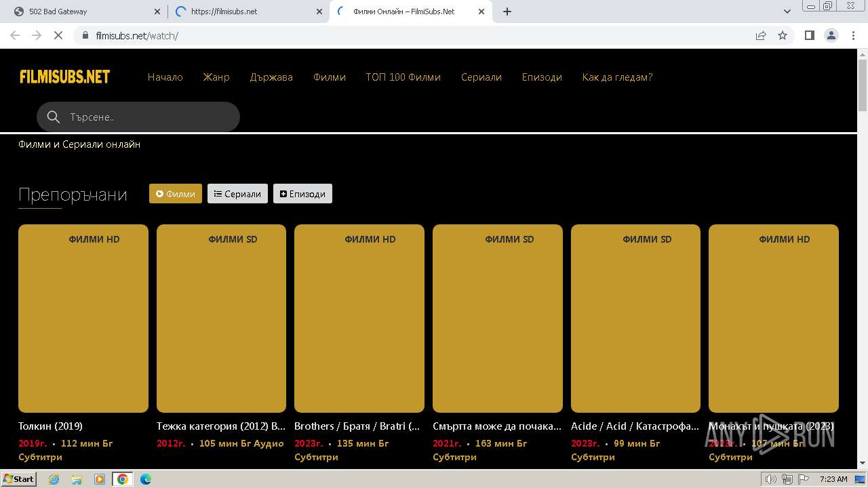Open ТОП 100 Филми page

pyautogui.click(x=403, y=77)
